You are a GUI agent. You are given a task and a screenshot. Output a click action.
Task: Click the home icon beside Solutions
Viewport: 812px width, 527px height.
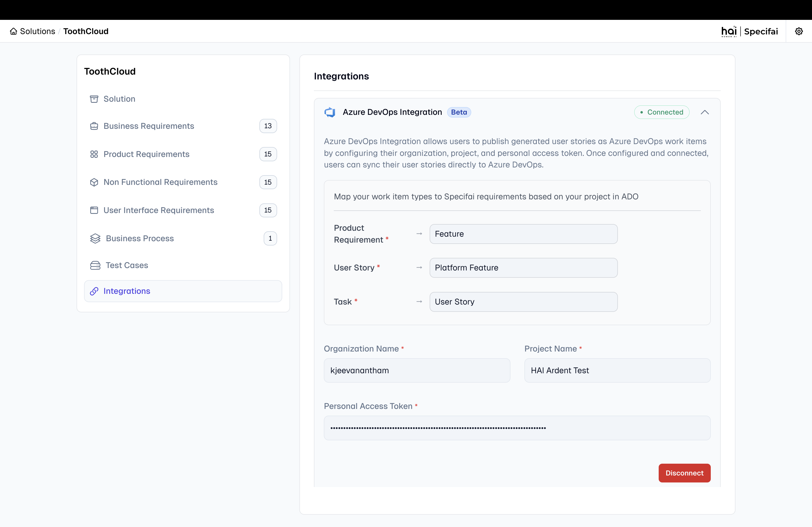[x=14, y=31]
